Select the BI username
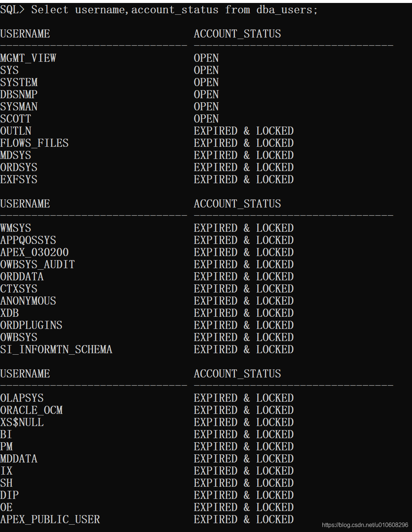Screen dimensions: 412x532 [6, 435]
